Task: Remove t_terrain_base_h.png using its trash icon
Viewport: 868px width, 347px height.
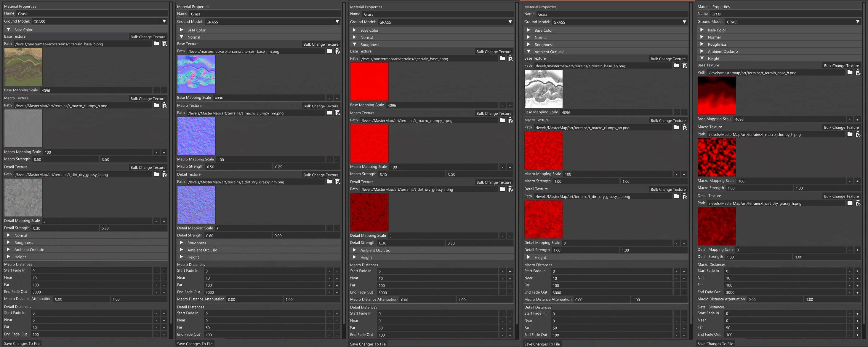Action: [858, 72]
